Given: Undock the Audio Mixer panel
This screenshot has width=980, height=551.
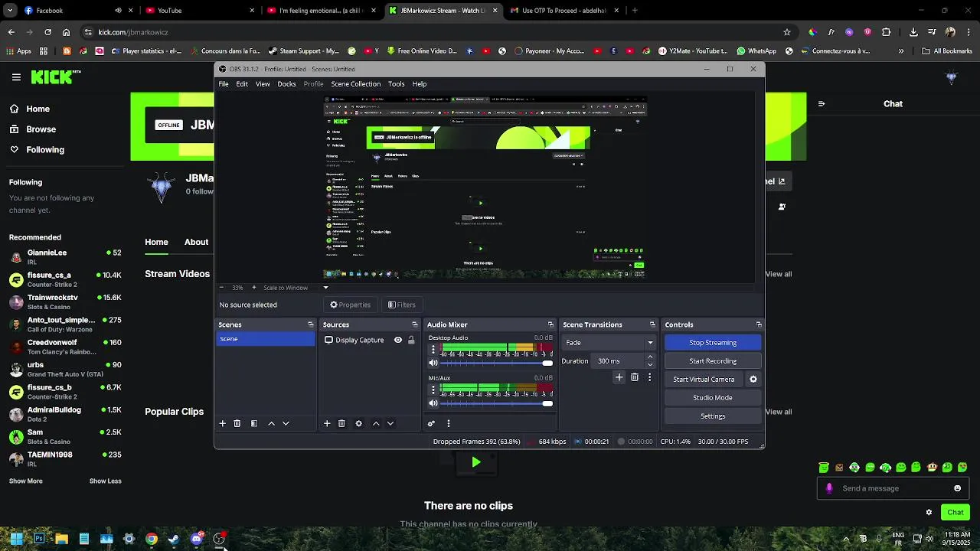Looking at the screenshot, I should coord(550,324).
